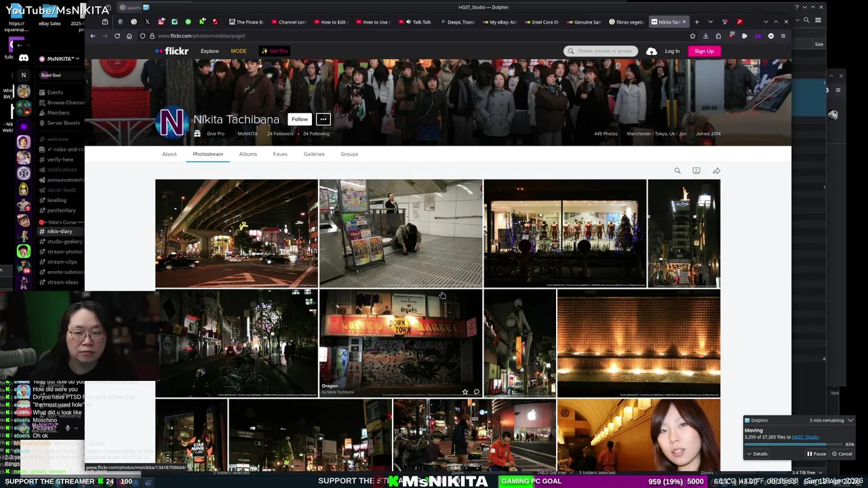The image size is (868, 488).
Task: Open Members in the Discord sidebar
Action: pyautogui.click(x=58, y=113)
